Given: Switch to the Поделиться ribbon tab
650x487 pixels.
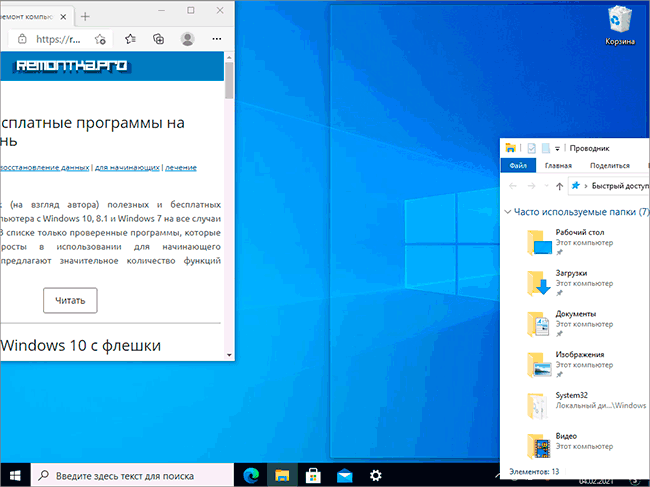Looking at the screenshot, I should tap(609, 165).
